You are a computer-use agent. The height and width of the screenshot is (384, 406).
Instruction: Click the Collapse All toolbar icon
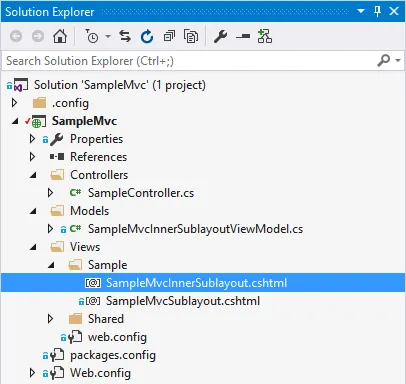pyautogui.click(x=169, y=36)
